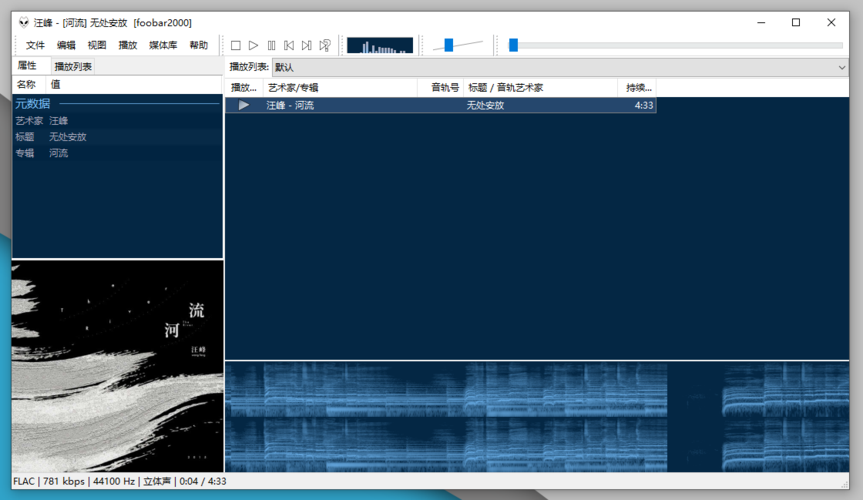Click the 播放... column header

(244, 88)
